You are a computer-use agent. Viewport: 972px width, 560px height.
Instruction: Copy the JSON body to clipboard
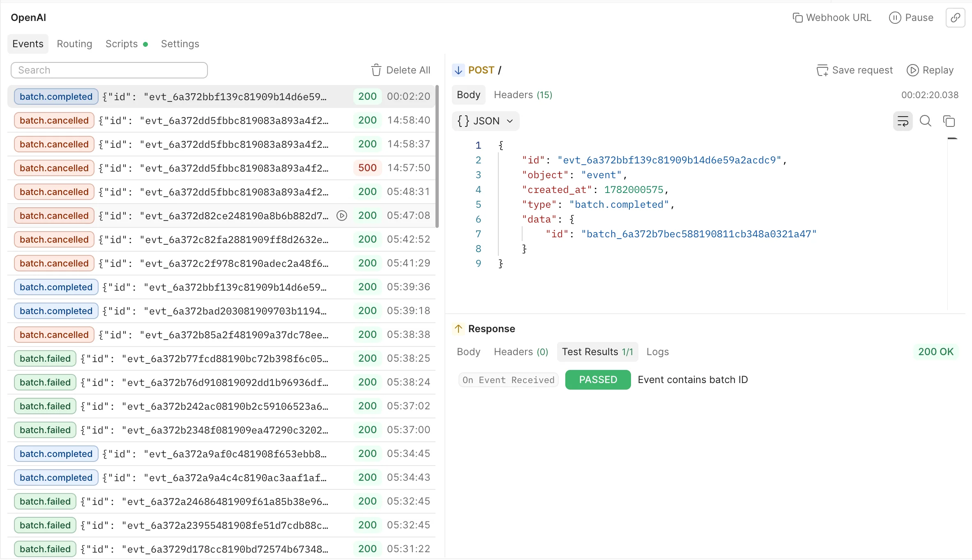pyautogui.click(x=949, y=121)
